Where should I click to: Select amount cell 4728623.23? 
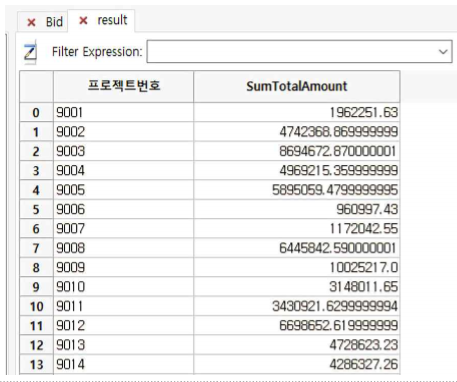297,344
